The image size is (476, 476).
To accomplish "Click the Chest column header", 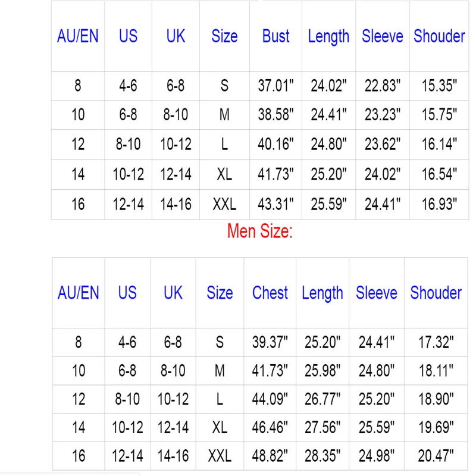I will click(x=270, y=293).
